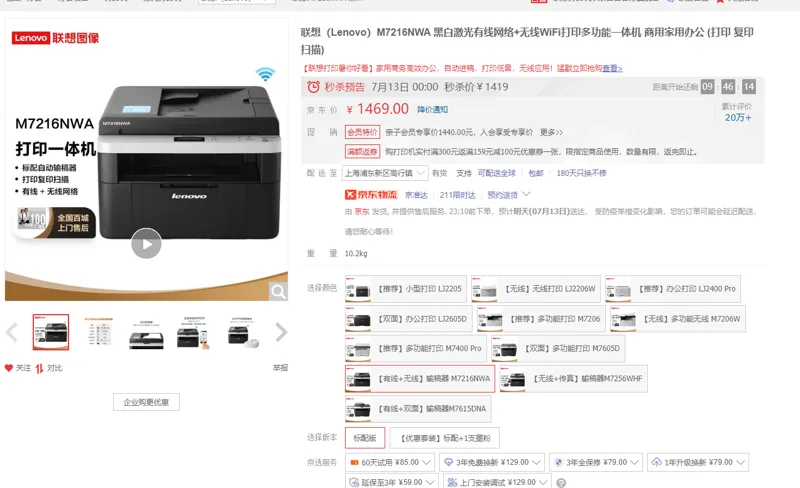Click the 10.2kg weight value

click(356, 253)
